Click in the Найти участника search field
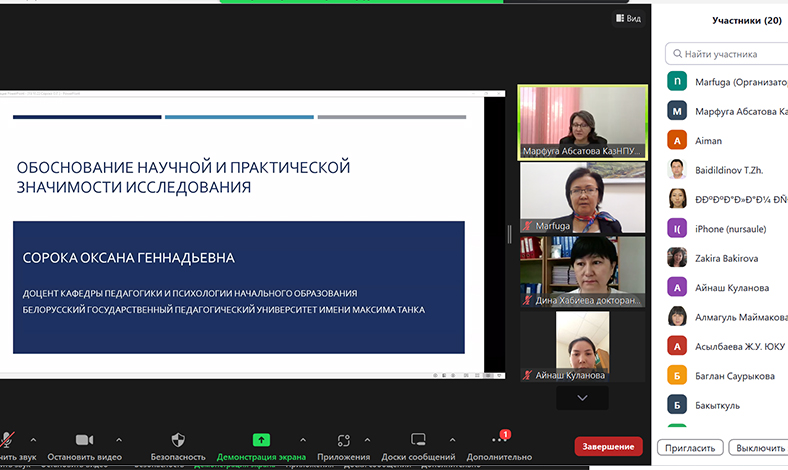 click(x=730, y=54)
